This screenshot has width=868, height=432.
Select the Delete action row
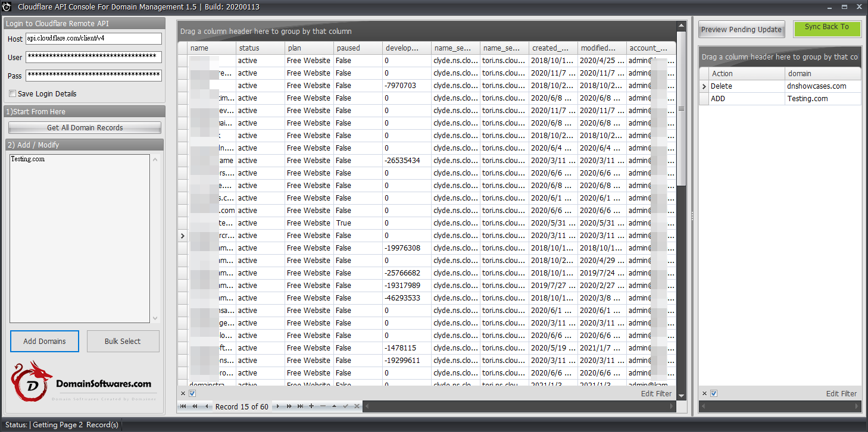pyautogui.click(x=780, y=86)
